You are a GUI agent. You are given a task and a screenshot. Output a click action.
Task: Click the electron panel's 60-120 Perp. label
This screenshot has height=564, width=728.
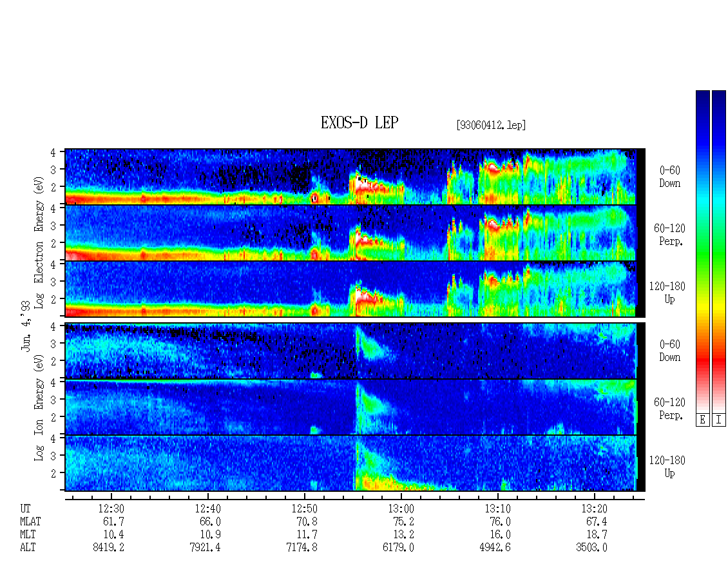(669, 235)
